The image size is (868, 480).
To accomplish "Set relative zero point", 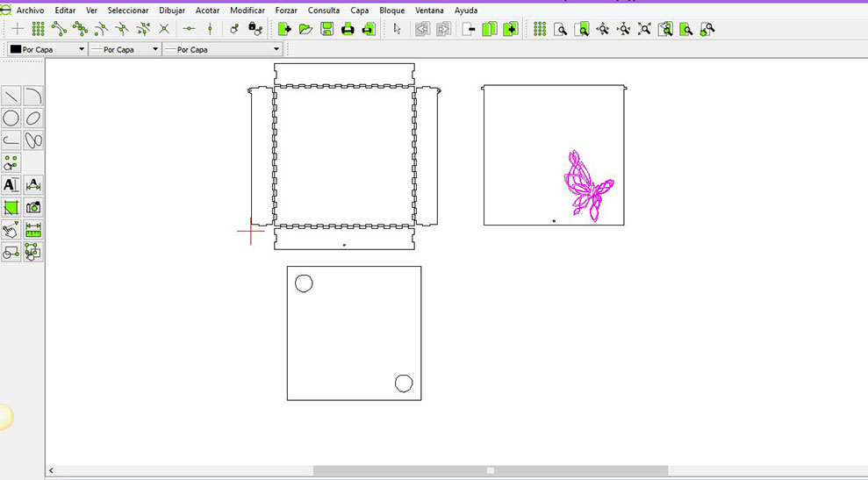I will click(x=234, y=29).
